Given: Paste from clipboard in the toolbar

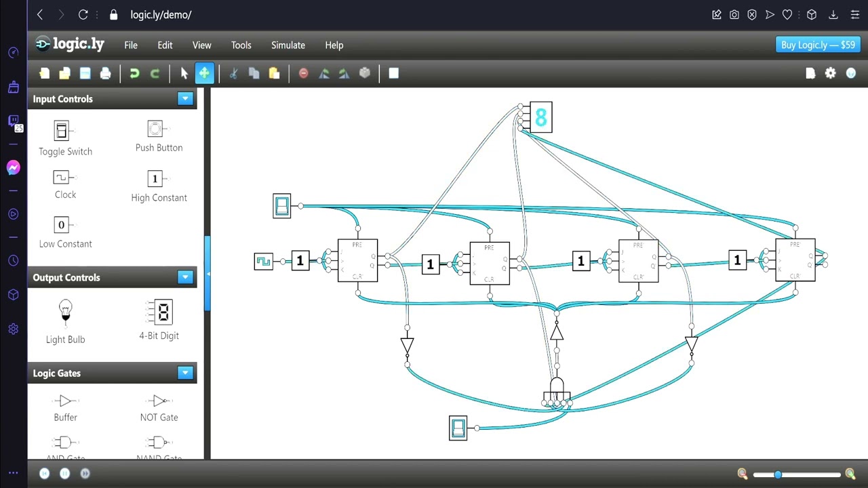Looking at the screenshot, I should point(274,73).
